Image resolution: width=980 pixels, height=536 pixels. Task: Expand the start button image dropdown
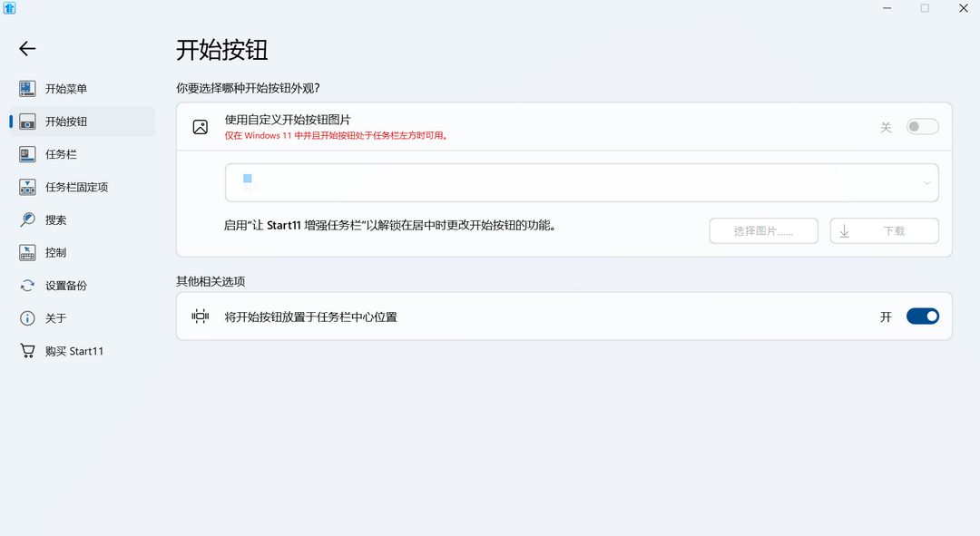point(926,182)
